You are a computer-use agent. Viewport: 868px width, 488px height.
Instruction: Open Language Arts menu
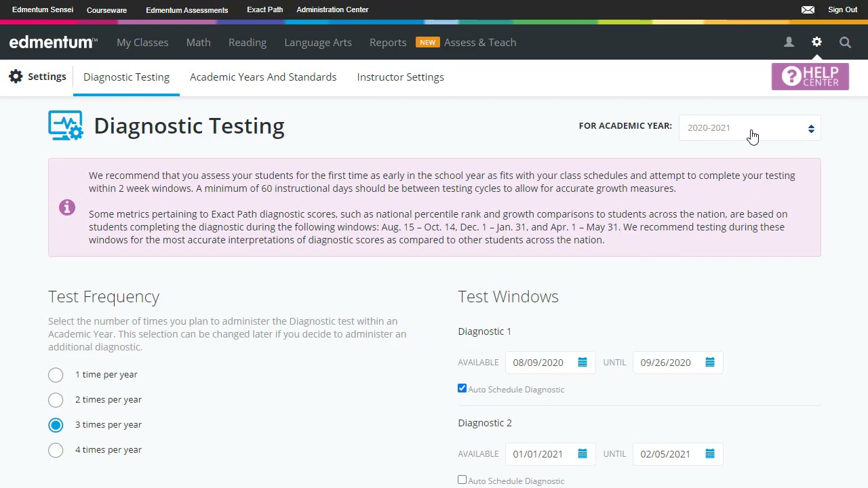pyautogui.click(x=318, y=42)
